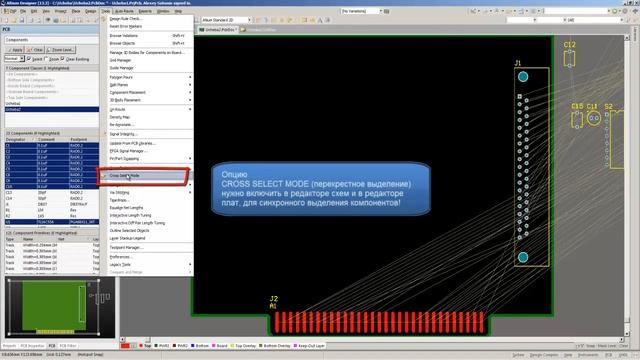Click the J2 edge connector pads
The width and height of the screenshot is (640, 360).
379,322
